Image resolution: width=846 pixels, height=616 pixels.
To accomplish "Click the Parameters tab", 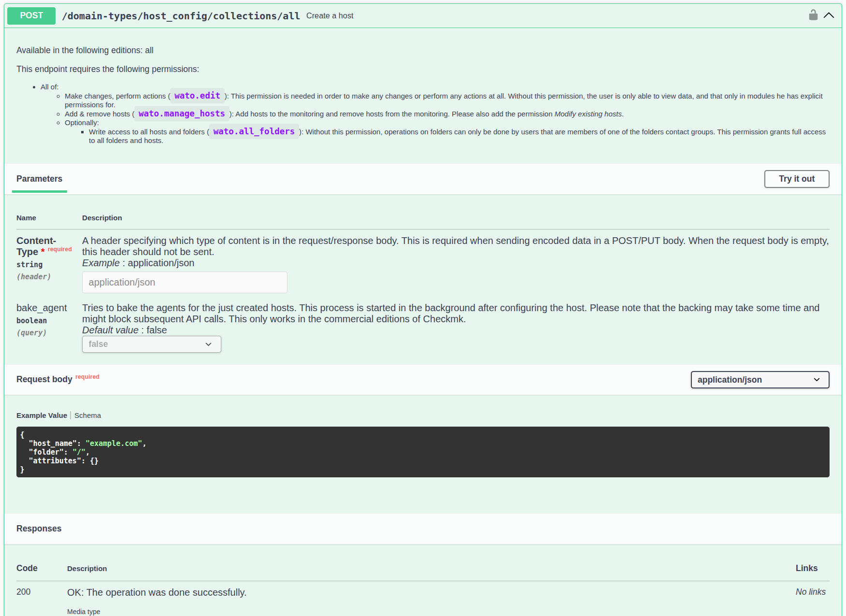I will click(39, 179).
